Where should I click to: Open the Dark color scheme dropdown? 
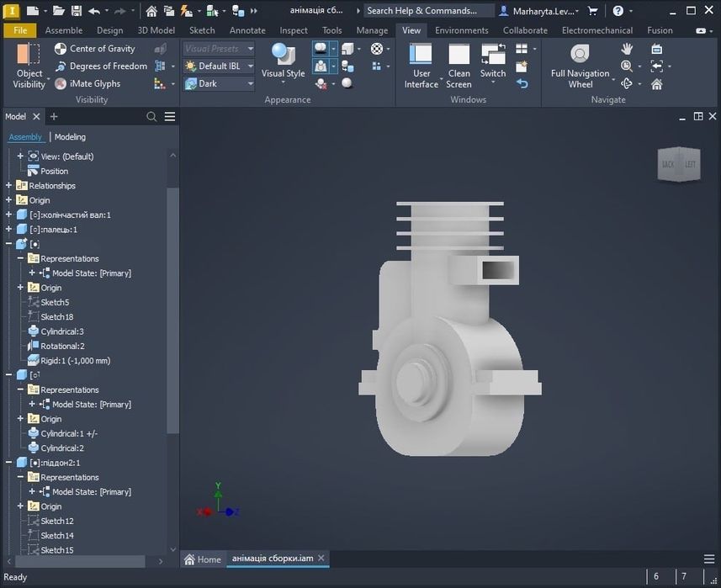pos(219,83)
